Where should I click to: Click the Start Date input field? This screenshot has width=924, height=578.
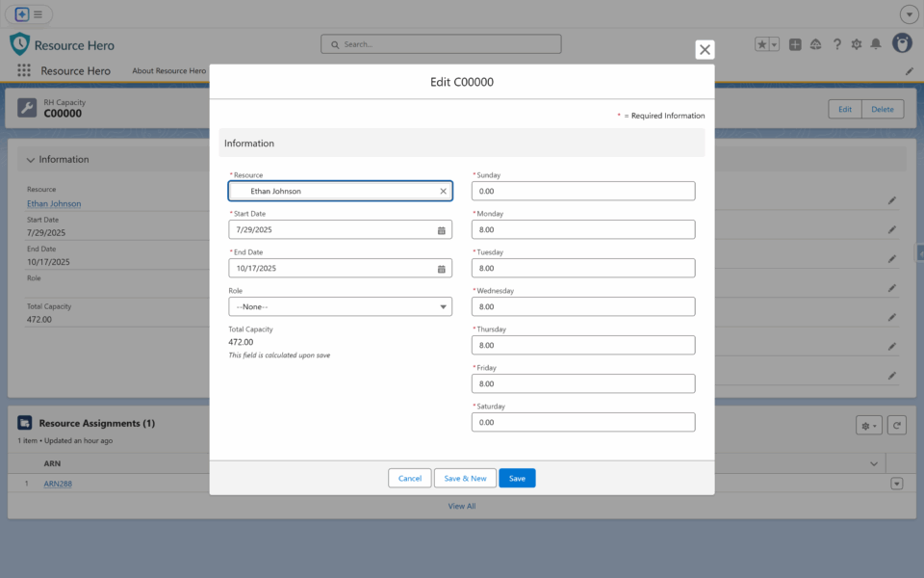[340, 229]
